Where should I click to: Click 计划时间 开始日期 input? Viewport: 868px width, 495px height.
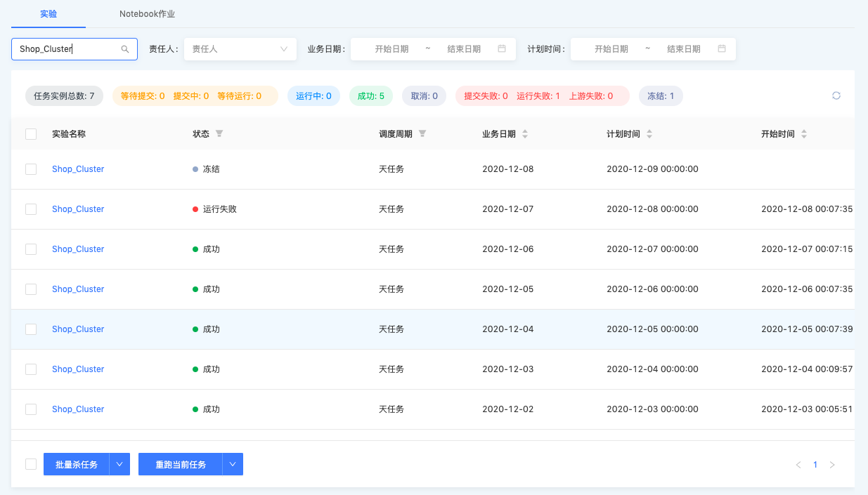(611, 49)
